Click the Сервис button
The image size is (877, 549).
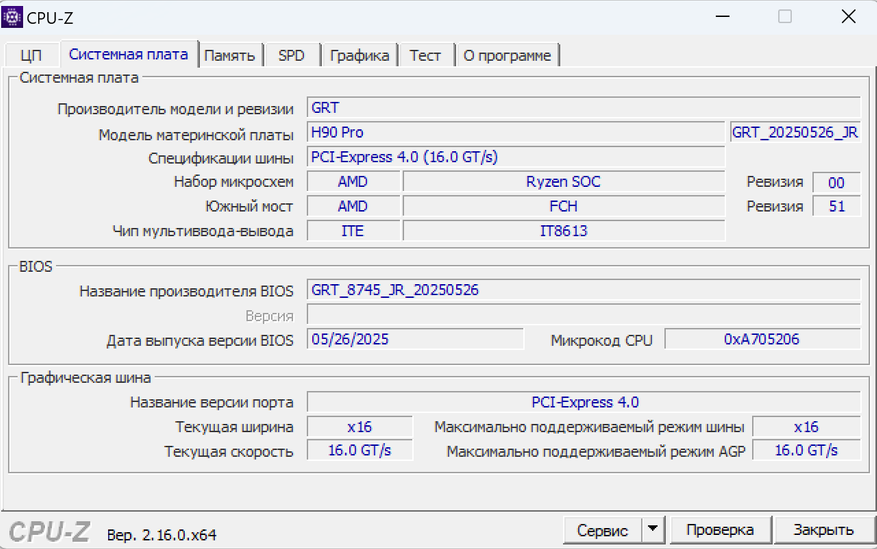602,530
